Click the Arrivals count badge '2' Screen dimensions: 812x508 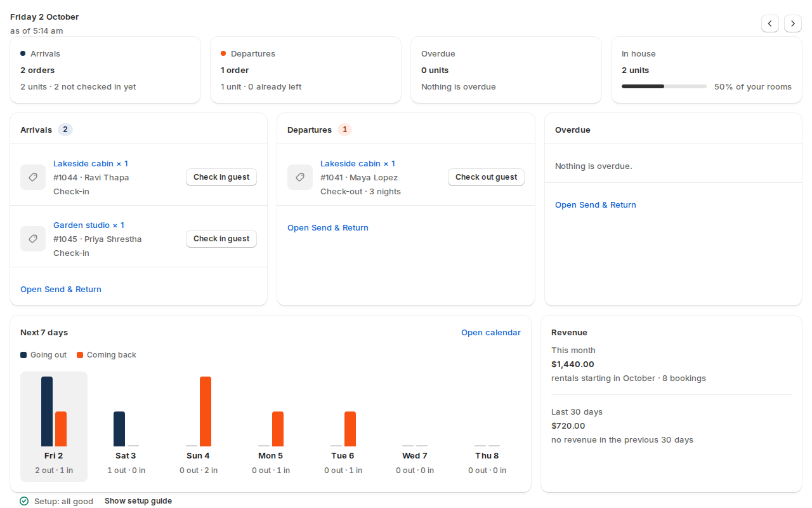(x=65, y=130)
